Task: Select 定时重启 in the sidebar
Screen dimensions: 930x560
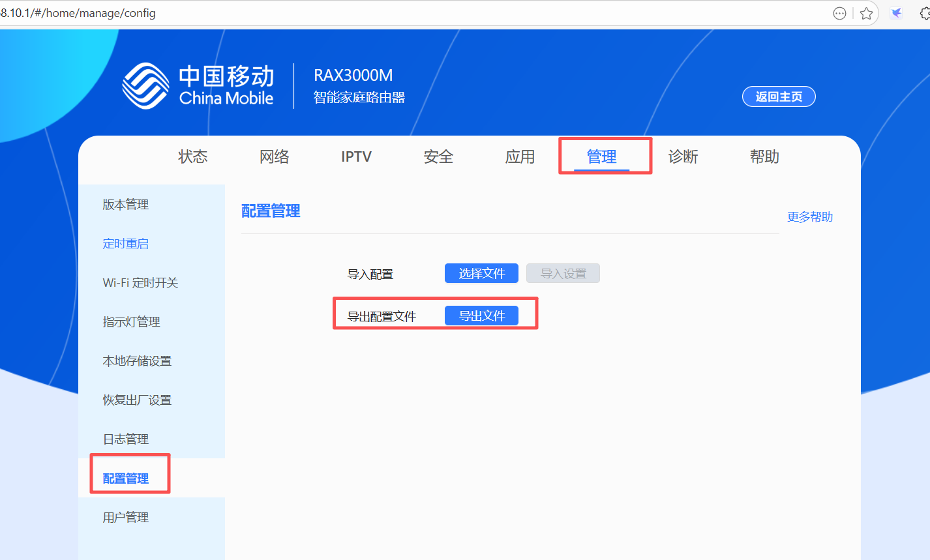Action: tap(126, 244)
